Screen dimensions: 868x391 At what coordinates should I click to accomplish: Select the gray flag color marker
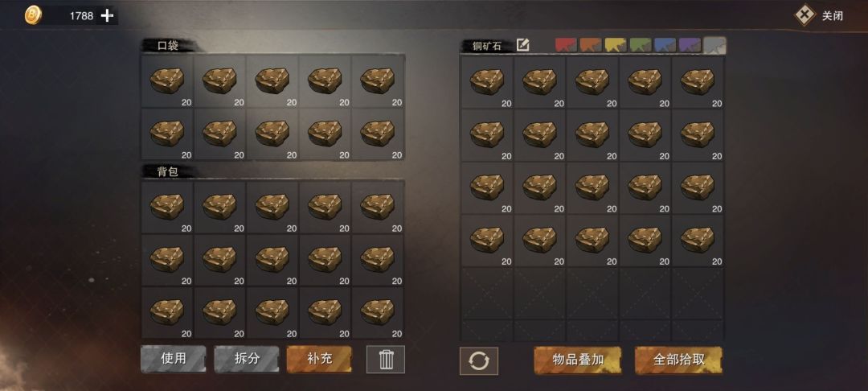(714, 45)
